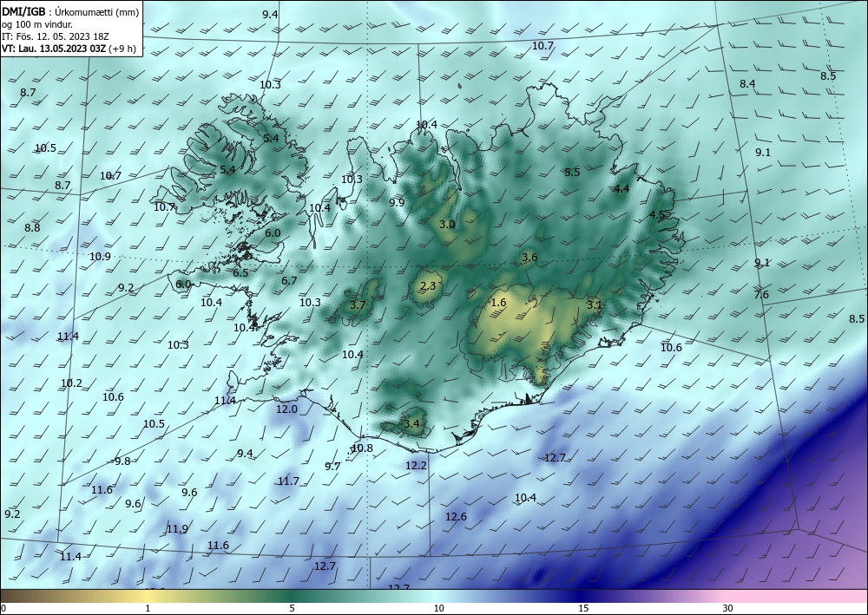Click the 11.7 value on the map
Screen dimensions: 868x615
tap(288, 481)
